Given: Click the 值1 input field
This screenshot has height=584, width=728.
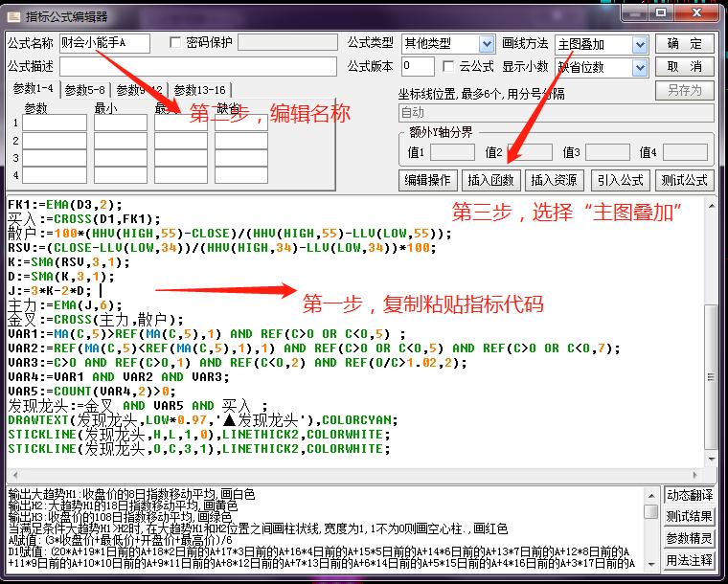Looking at the screenshot, I should (x=453, y=152).
